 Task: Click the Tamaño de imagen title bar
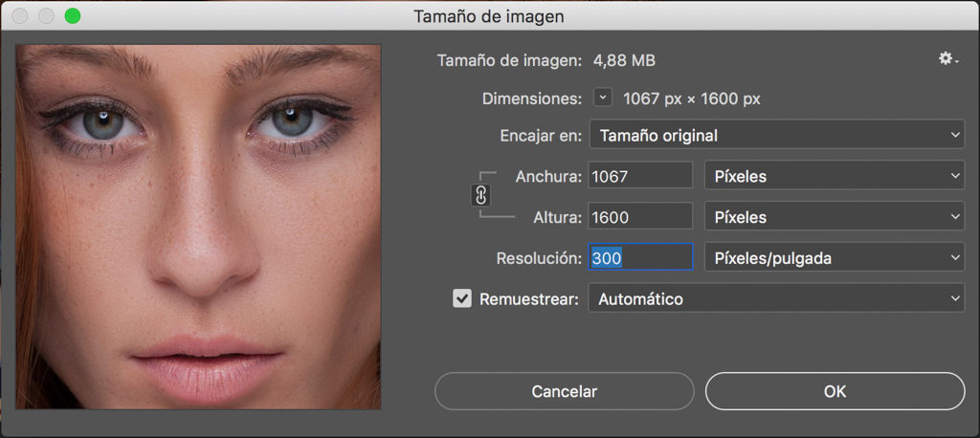point(490,15)
